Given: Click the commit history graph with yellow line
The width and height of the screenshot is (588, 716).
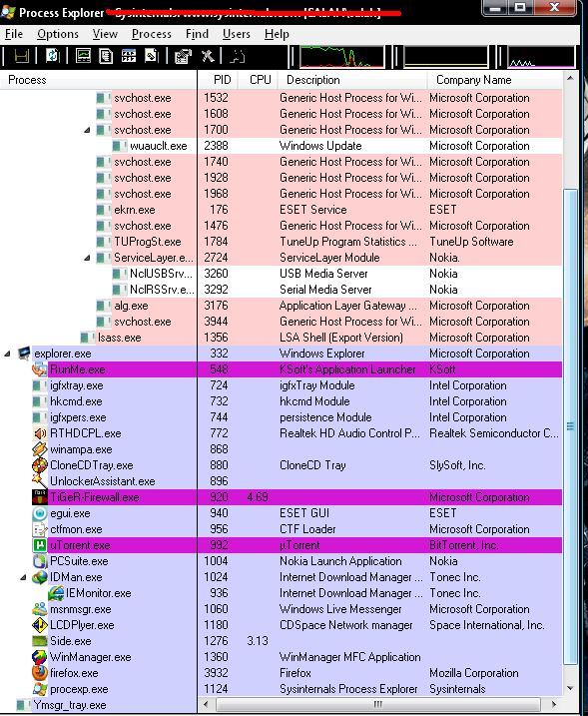Looking at the screenshot, I should 446,57.
